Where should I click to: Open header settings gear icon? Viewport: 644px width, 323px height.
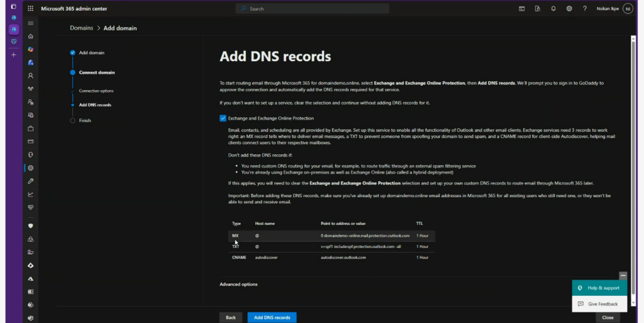[x=569, y=9]
